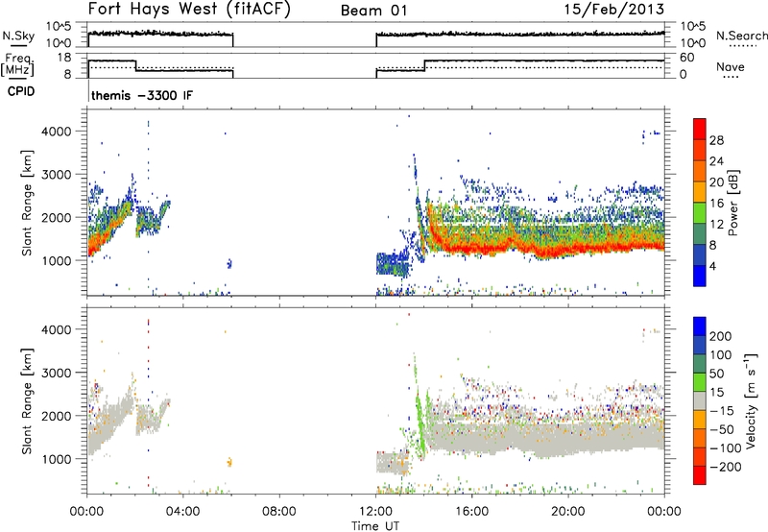Click the -15 velocity colorbar label
The image size is (768, 532).
722,411
